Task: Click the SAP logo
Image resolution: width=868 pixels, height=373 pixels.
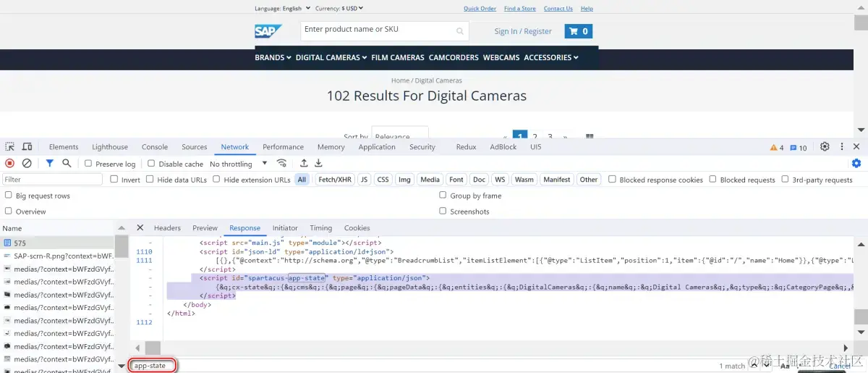Action: click(268, 31)
